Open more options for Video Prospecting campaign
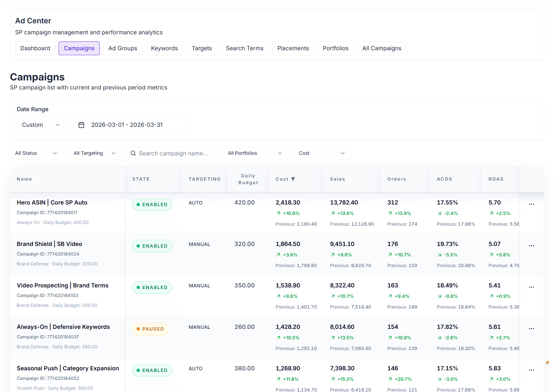 tap(531, 287)
